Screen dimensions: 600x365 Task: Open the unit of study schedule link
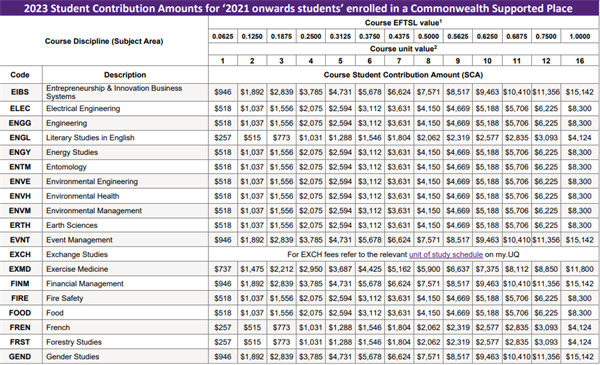point(446,254)
